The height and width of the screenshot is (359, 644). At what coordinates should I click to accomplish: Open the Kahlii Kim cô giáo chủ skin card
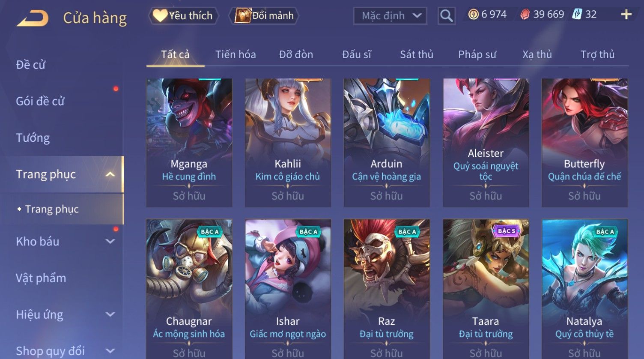click(x=288, y=143)
